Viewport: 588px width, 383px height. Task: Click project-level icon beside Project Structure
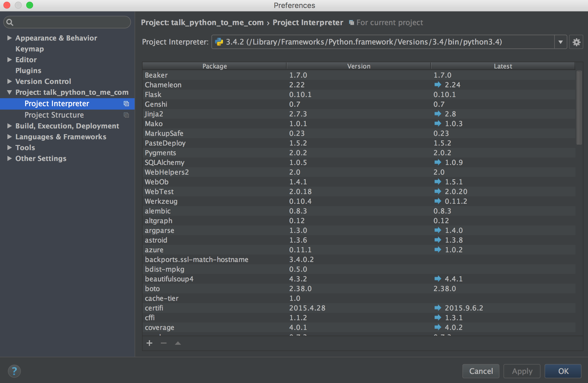coord(126,115)
